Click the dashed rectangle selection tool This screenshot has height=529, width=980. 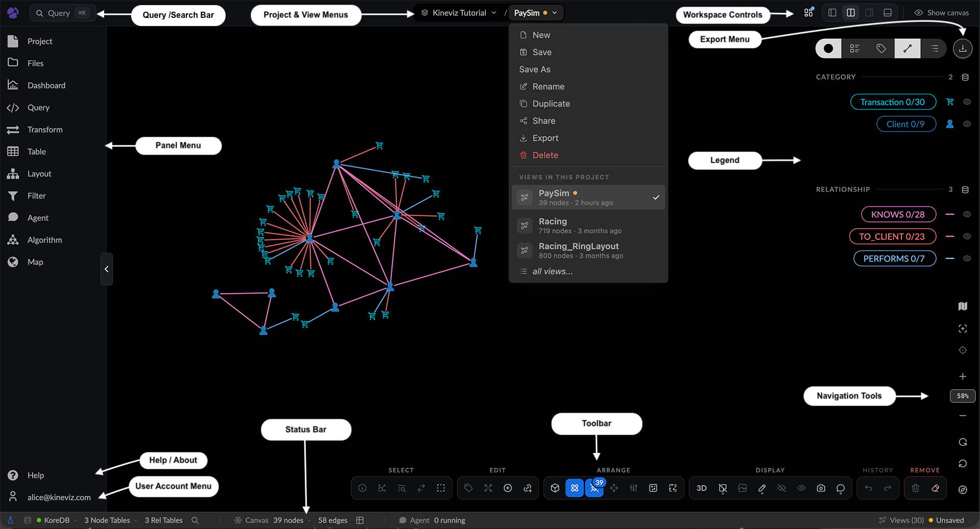point(441,488)
